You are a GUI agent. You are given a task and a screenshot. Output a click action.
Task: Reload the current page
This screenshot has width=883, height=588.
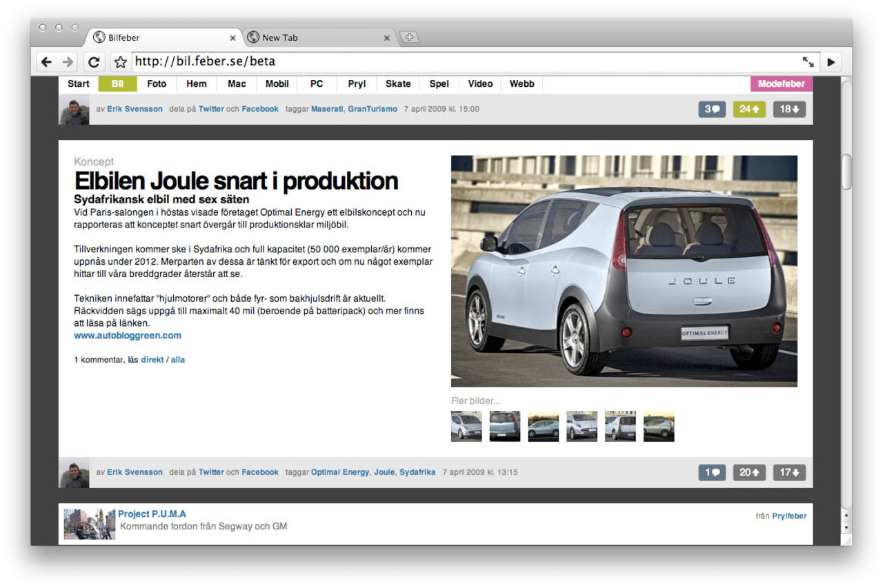pos(94,61)
